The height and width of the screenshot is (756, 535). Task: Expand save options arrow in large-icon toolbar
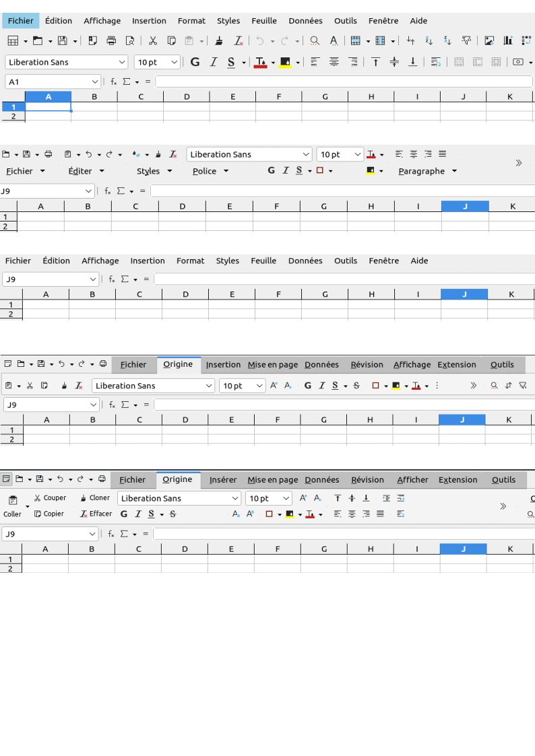point(75,41)
